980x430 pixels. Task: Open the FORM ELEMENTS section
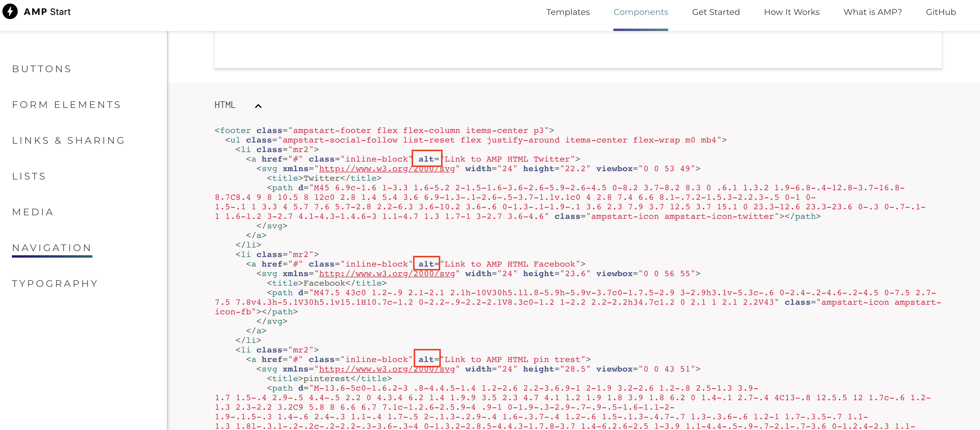pyautogui.click(x=66, y=104)
